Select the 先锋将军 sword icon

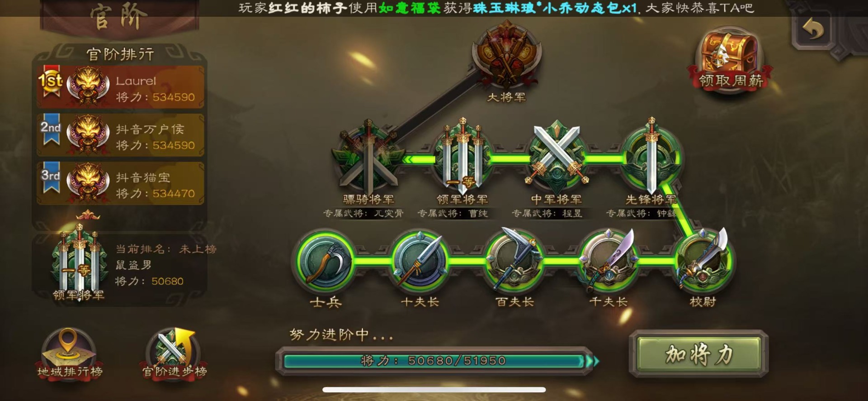tap(651, 156)
